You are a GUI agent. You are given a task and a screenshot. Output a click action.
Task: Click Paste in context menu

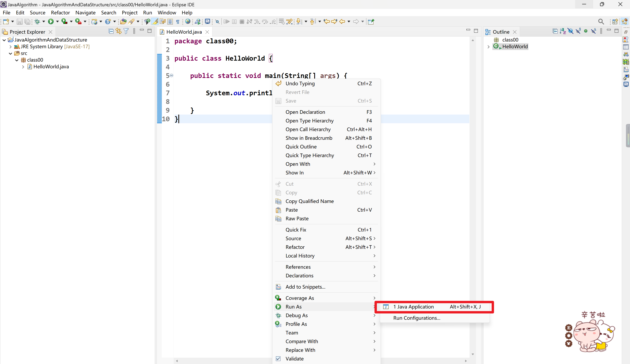[x=326, y=210]
